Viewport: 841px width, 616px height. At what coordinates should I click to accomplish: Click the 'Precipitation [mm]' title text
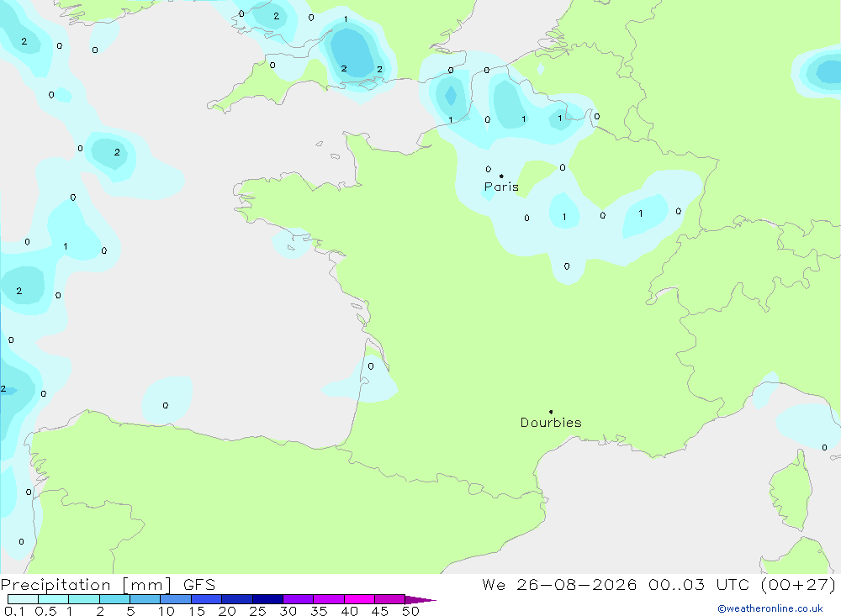[x=86, y=585]
